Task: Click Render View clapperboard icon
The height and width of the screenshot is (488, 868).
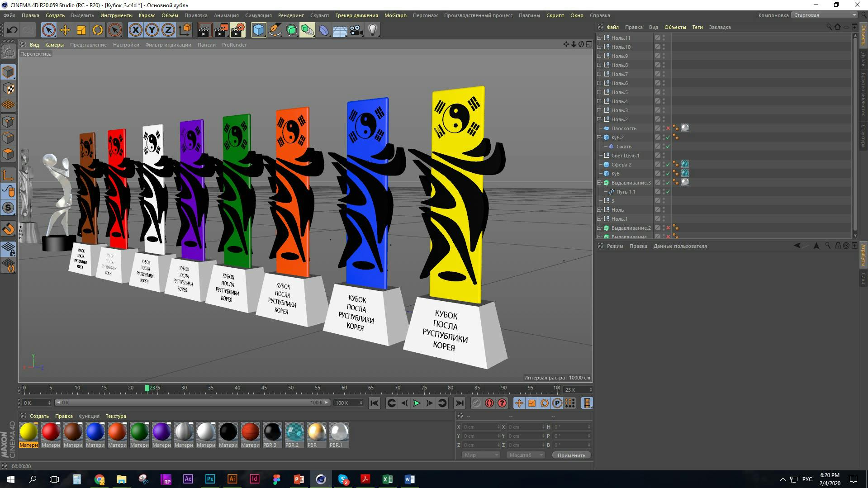Action: (x=204, y=30)
